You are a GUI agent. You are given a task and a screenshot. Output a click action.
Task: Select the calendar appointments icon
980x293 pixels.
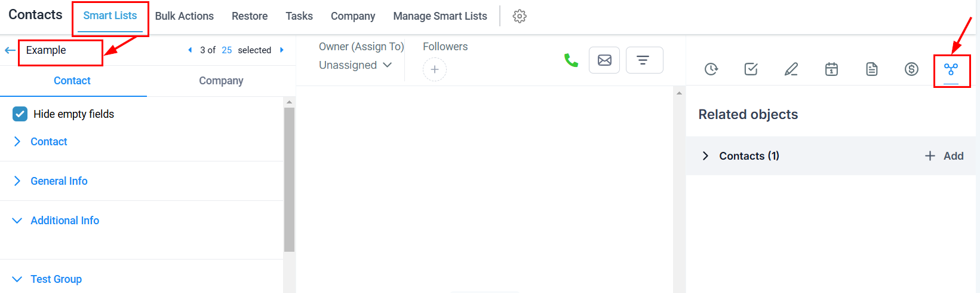tap(831, 69)
